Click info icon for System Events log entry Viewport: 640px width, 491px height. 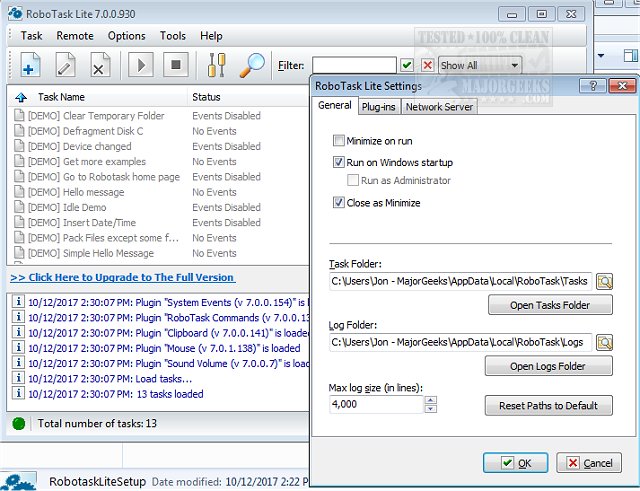18,302
